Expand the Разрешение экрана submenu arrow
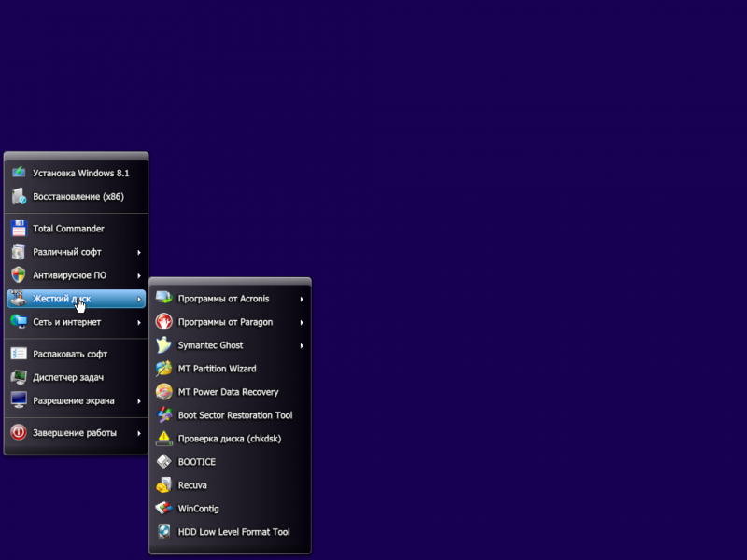747x560 pixels. 139,401
